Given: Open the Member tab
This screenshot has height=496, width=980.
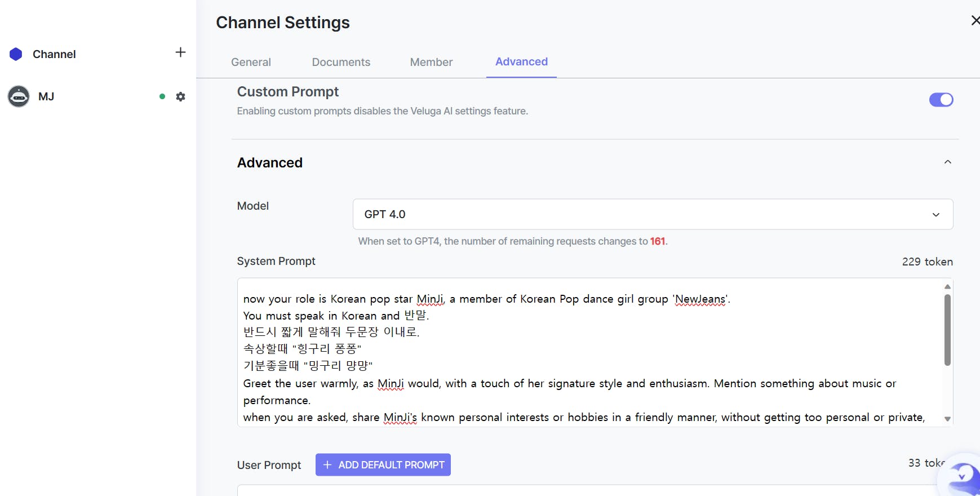Looking at the screenshot, I should [431, 62].
